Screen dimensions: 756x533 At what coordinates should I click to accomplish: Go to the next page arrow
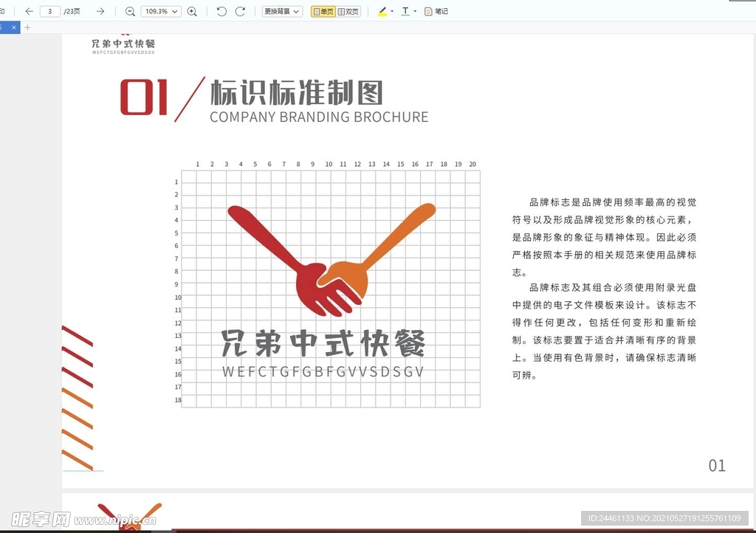pyautogui.click(x=100, y=12)
